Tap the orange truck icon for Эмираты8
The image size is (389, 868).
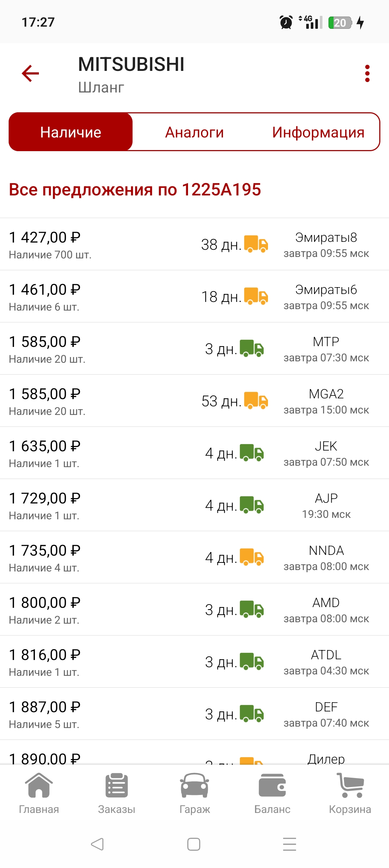pos(256,244)
